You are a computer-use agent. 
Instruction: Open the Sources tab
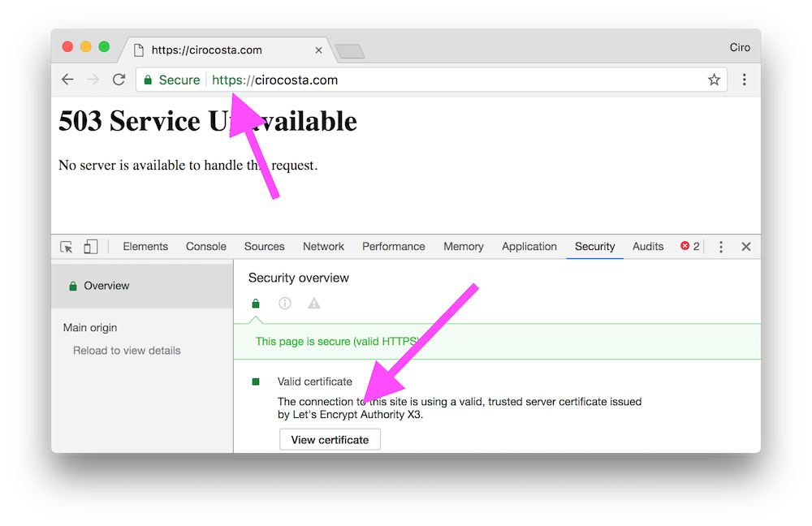tap(264, 247)
